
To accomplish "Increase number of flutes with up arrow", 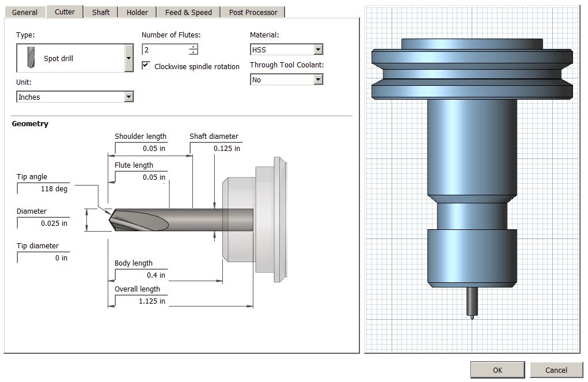I will pyautogui.click(x=193, y=47).
